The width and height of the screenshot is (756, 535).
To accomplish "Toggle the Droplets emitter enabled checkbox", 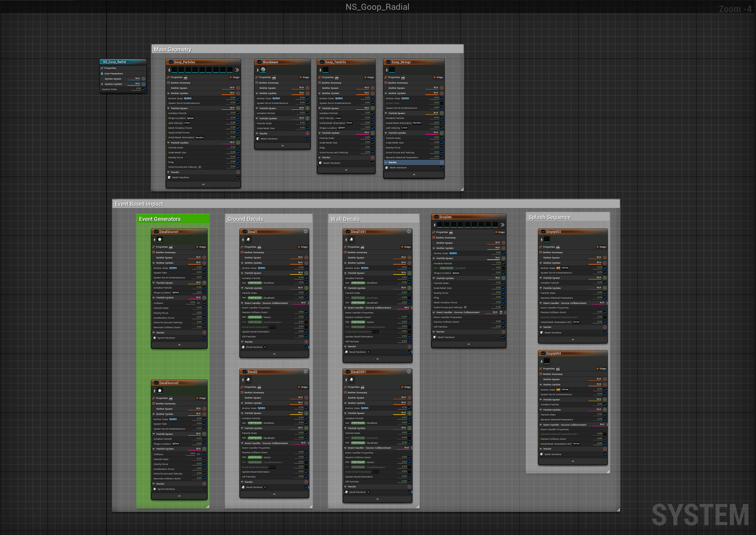I will tap(436, 217).
